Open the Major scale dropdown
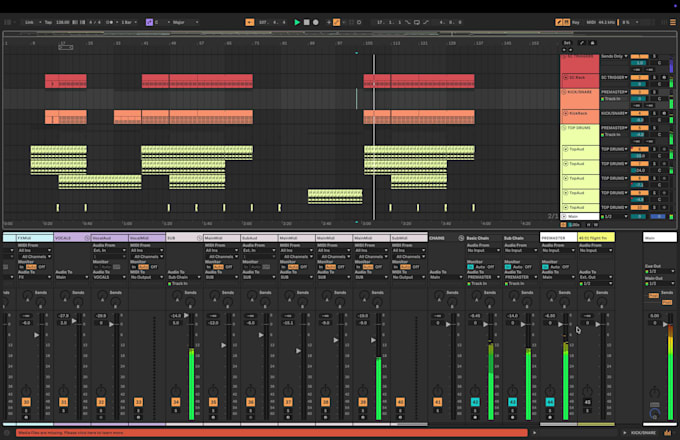The height and width of the screenshot is (440, 680). pos(185,22)
